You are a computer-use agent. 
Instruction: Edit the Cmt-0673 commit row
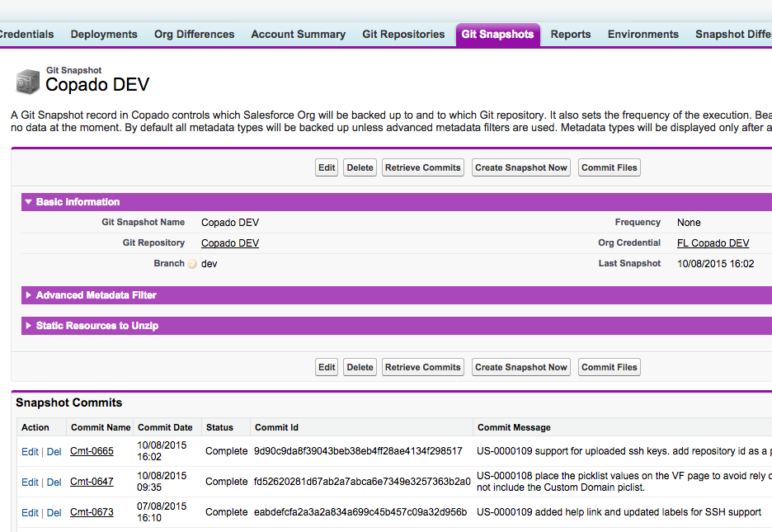[30, 513]
